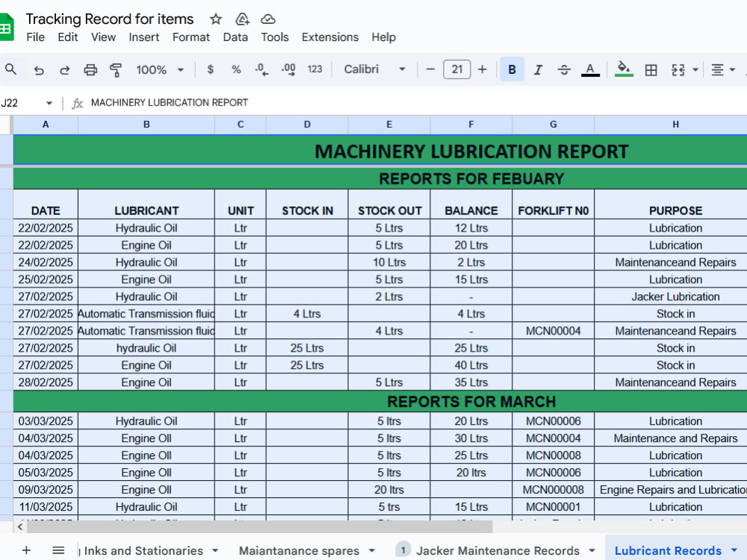Open the File menu
This screenshot has width=747, height=560.
[x=36, y=37]
